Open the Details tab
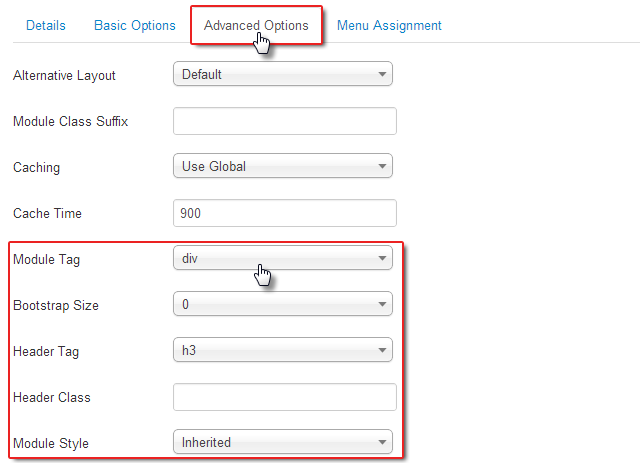640x463 pixels. click(x=46, y=25)
